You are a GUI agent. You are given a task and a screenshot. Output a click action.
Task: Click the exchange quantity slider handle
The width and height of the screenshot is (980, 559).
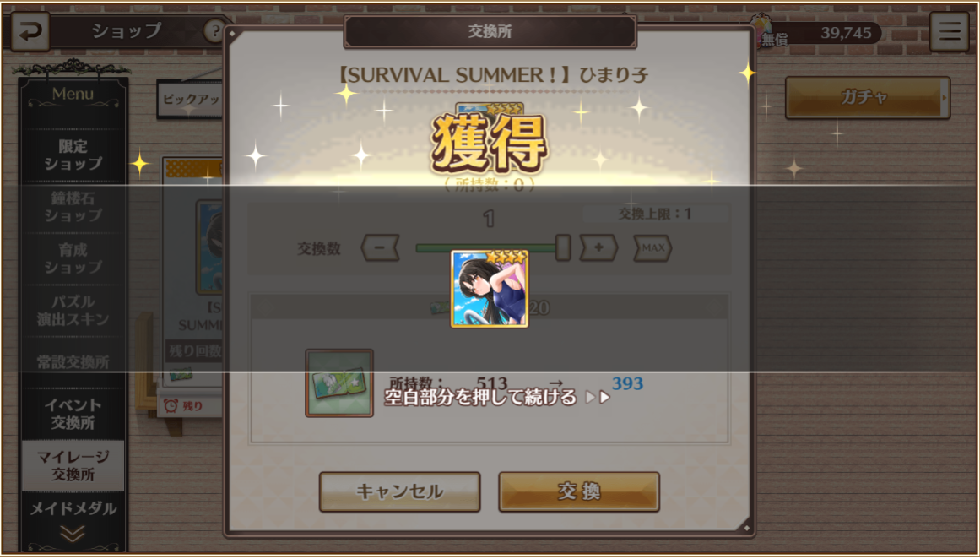point(563,247)
